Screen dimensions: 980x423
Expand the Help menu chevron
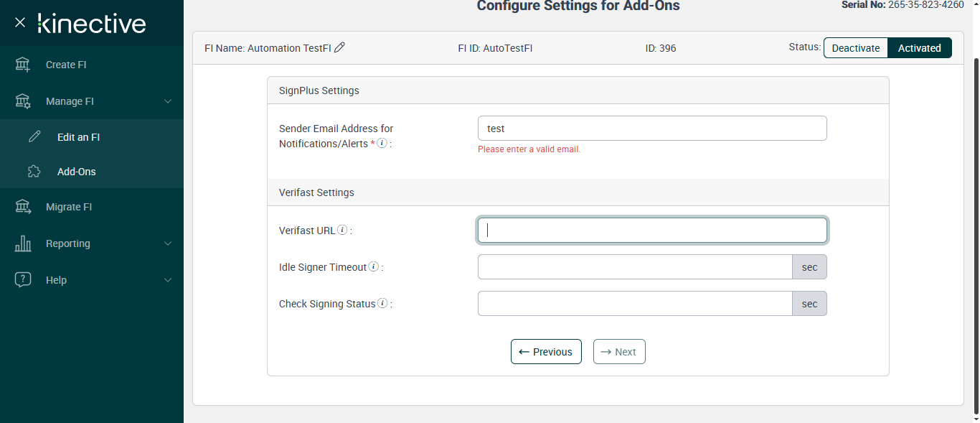tap(168, 280)
